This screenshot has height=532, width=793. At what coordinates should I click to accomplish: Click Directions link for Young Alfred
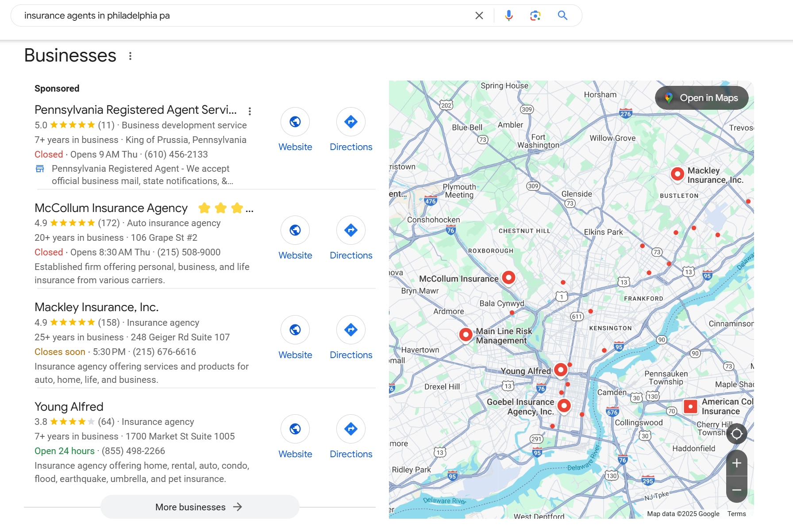pos(351,454)
